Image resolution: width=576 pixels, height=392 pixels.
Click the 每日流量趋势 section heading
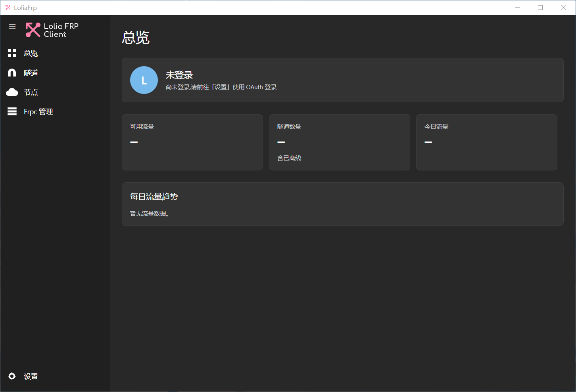154,197
